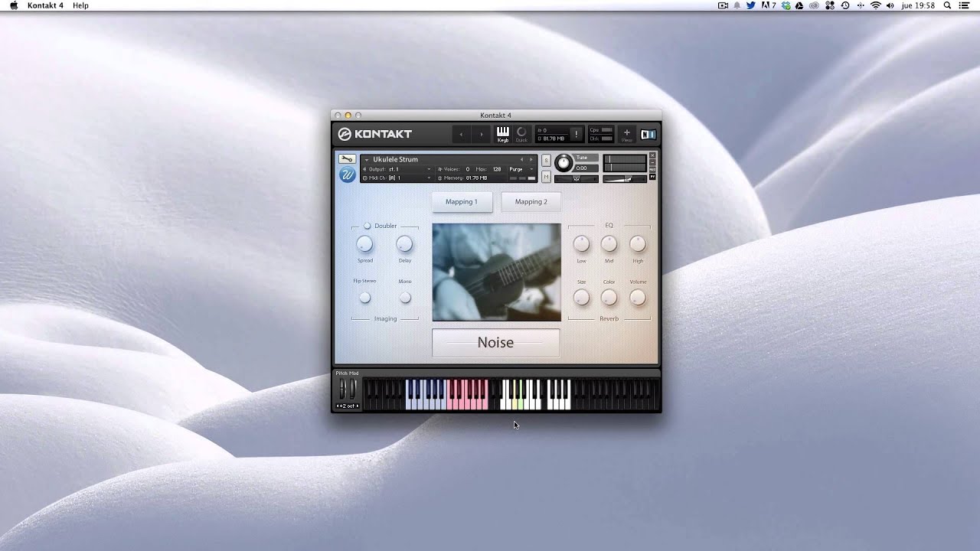Click the Kontakt logo at top left
The width and height of the screenshot is (980, 551).
(375, 134)
